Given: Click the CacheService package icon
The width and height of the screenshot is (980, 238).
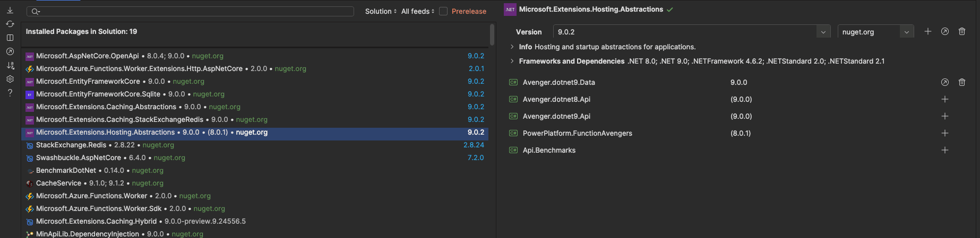Looking at the screenshot, I should tap(30, 183).
